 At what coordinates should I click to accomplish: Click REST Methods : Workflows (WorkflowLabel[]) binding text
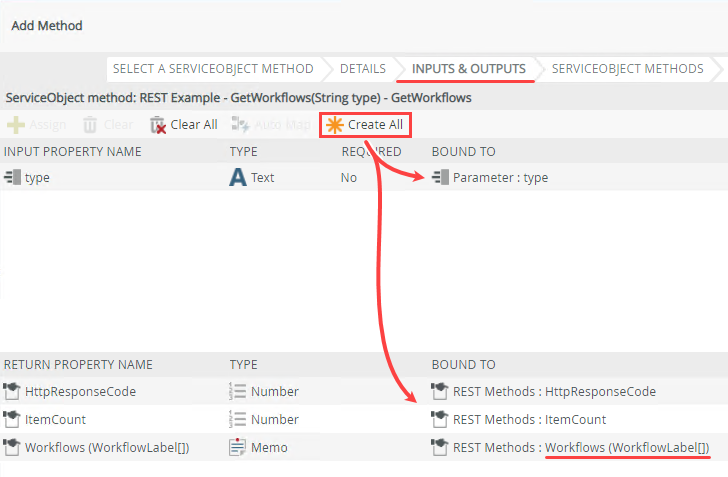[581, 447]
